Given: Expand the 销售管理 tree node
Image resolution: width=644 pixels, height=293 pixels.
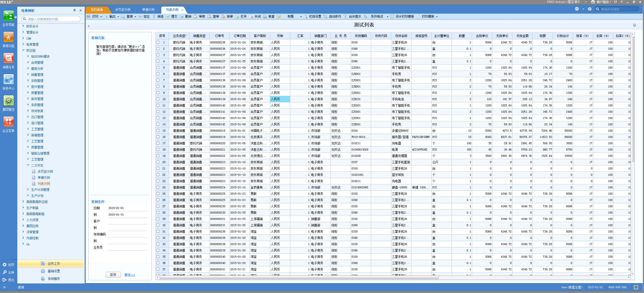Looking at the screenshot, I should point(28,74).
